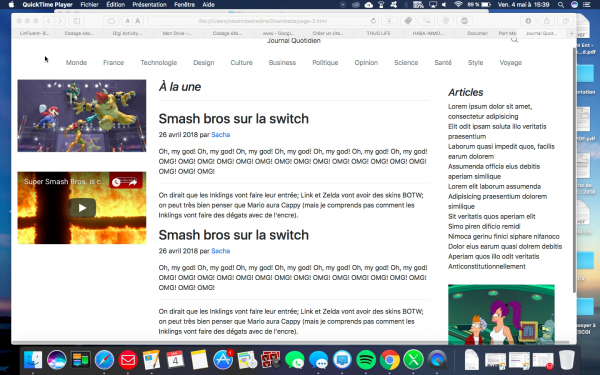Click the price tag extension icon
This screenshot has width=600, height=375.
[x=408, y=21]
